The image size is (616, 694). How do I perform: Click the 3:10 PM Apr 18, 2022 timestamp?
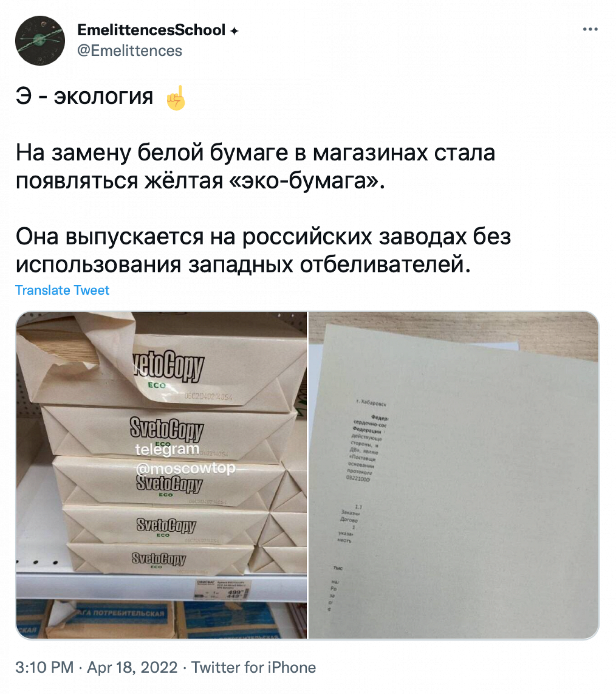(x=97, y=667)
